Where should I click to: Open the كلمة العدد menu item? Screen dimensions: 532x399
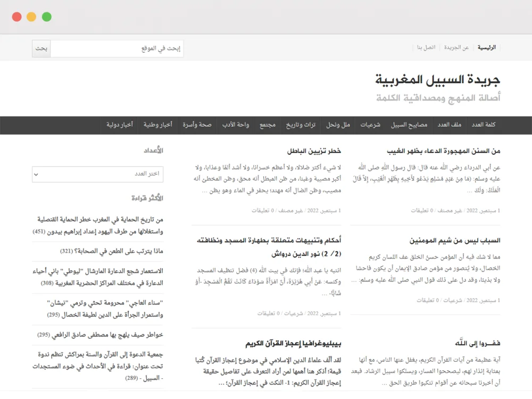pos(484,125)
